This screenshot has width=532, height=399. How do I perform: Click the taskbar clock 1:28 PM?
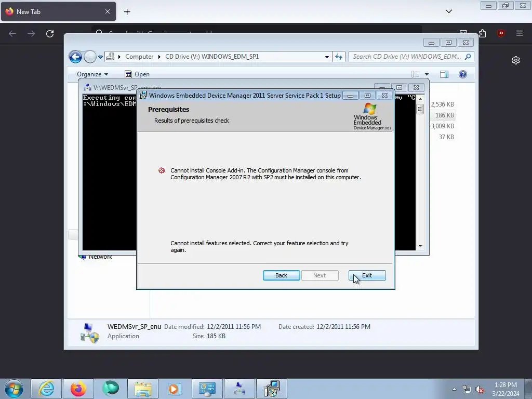506,385
